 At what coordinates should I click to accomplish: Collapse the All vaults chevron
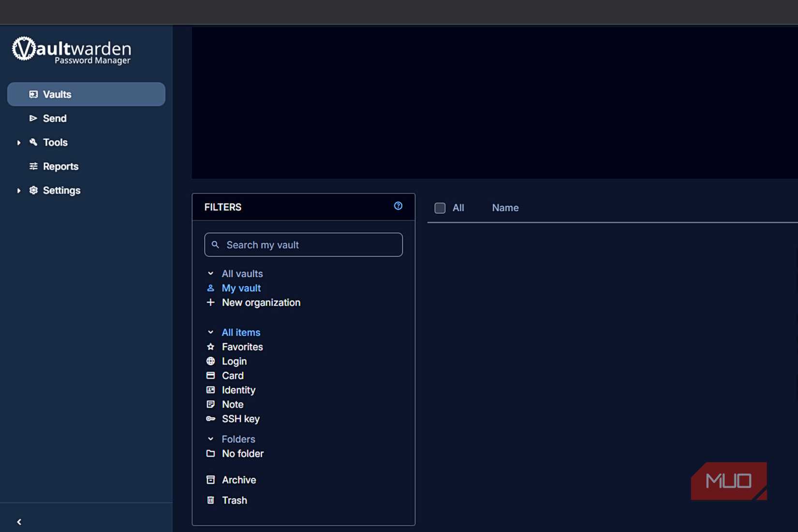click(x=210, y=274)
